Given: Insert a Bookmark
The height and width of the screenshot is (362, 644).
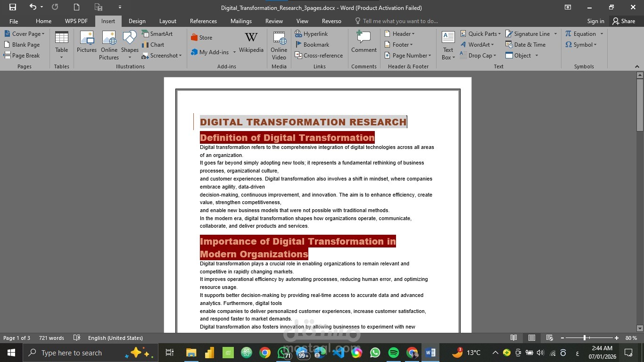Looking at the screenshot, I should [x=312, y=44].
